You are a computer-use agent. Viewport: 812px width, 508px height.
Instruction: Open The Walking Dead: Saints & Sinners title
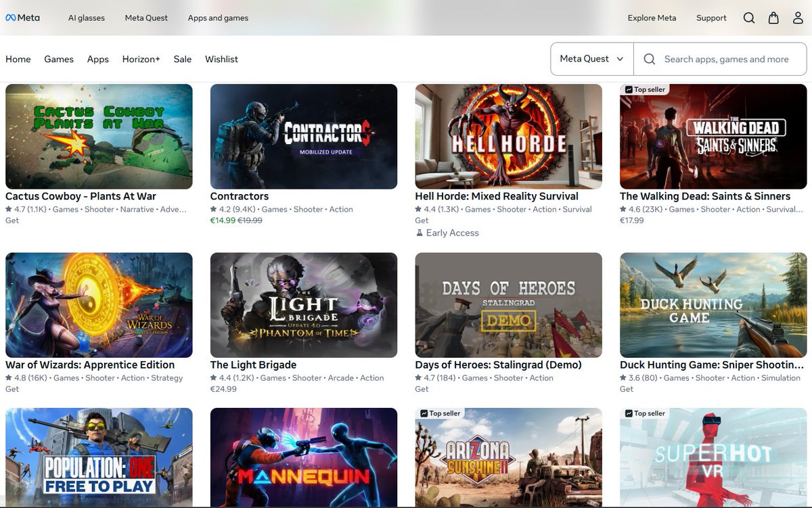point(705,196)
